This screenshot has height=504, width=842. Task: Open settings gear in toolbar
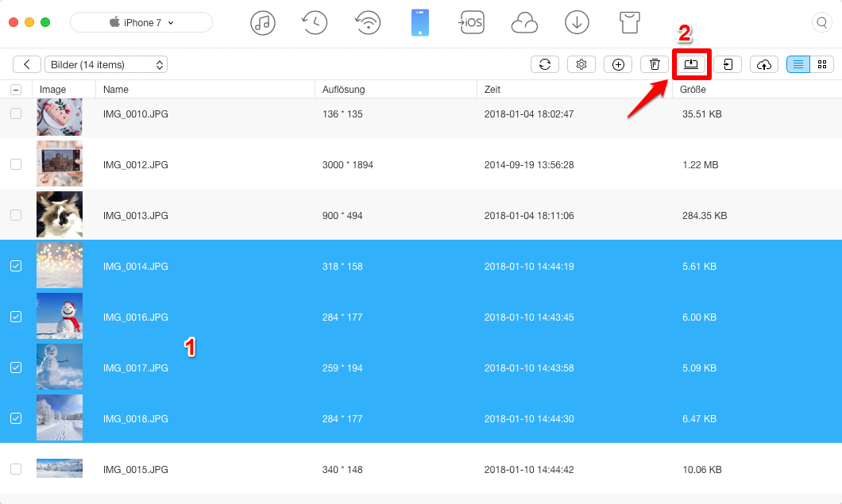coord(581,64)
